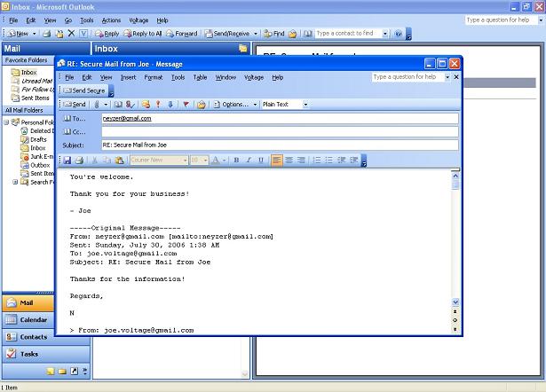Click the Check Names icon
546x392 pixels.
point(130,105)
